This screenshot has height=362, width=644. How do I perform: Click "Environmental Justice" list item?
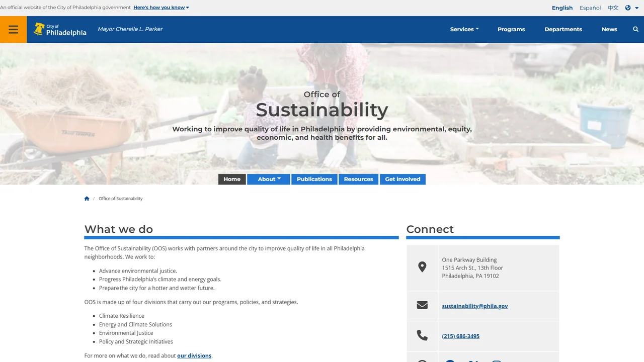pos(126,333)
